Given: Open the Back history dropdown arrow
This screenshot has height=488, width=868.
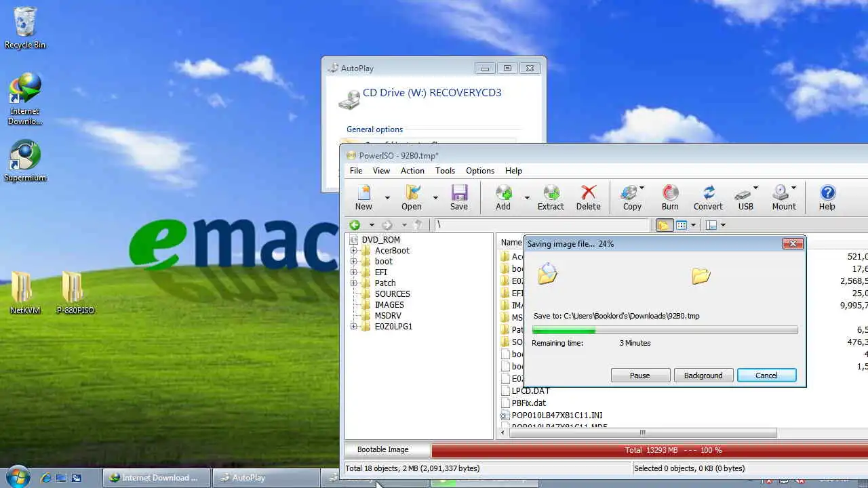Looking at the screenshot, I should click(371, 225).
